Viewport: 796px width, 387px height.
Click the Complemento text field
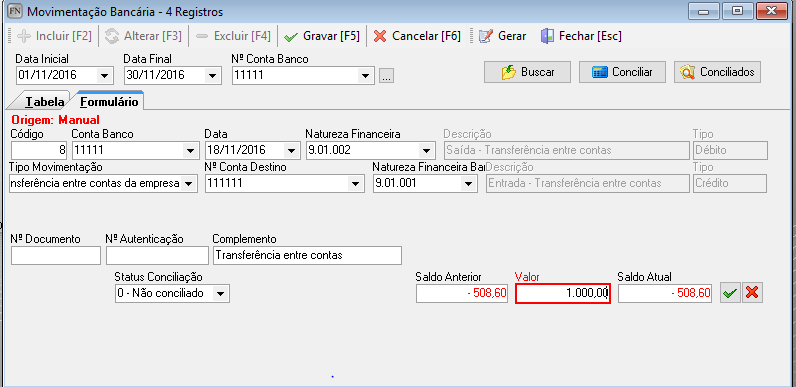click(307, 255)
